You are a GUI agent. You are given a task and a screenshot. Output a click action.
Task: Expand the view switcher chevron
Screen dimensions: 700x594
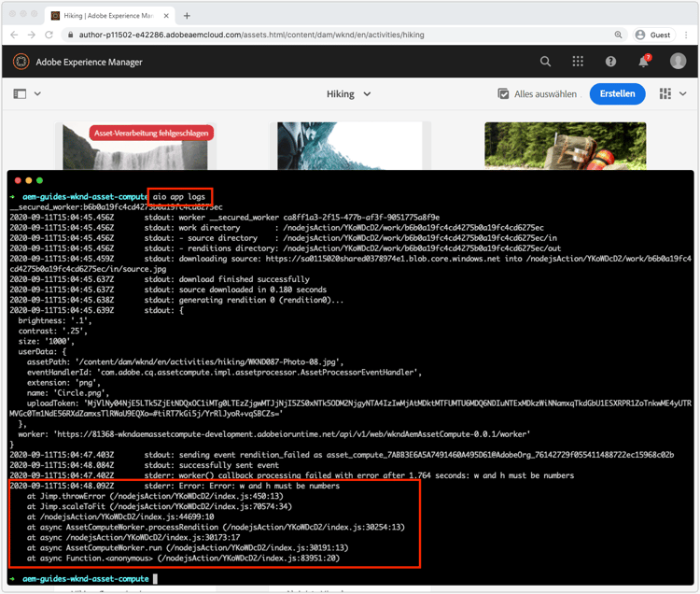683,93
